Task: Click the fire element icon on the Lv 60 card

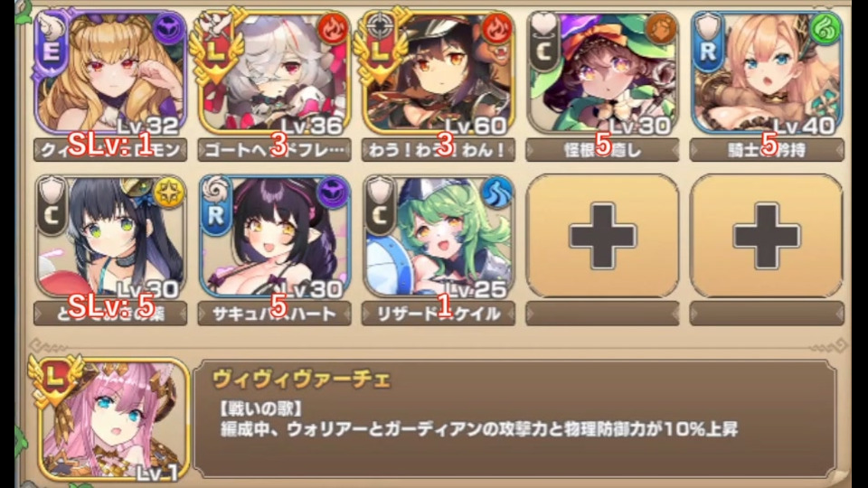Action: pyautogui.click(x=496, y=29)
